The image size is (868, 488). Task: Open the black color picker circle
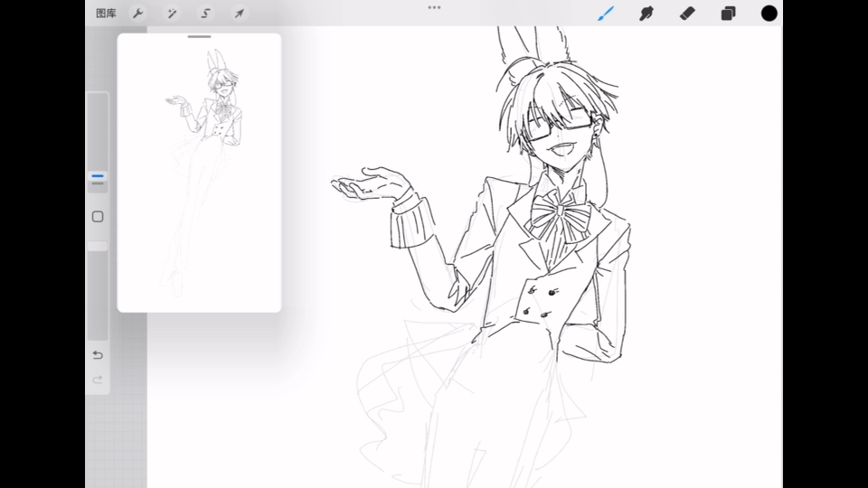click(x=769, y=14)
